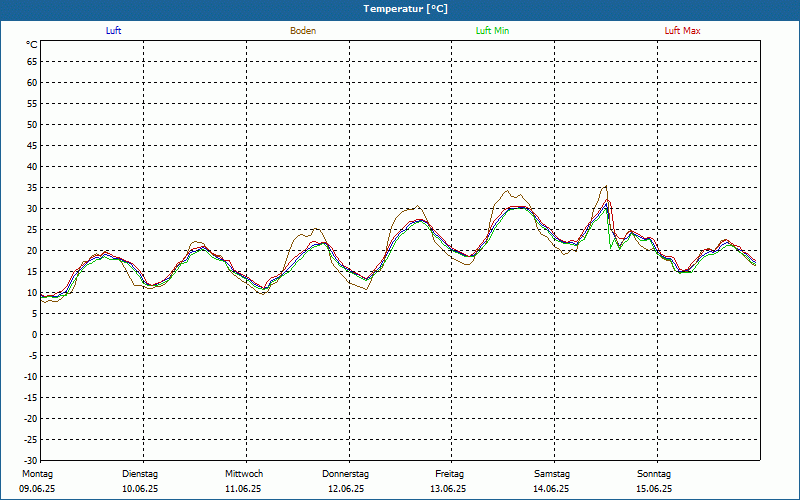Select the Montag day label
This screenshot has height=500, width=800.
[x=37, y=474]
